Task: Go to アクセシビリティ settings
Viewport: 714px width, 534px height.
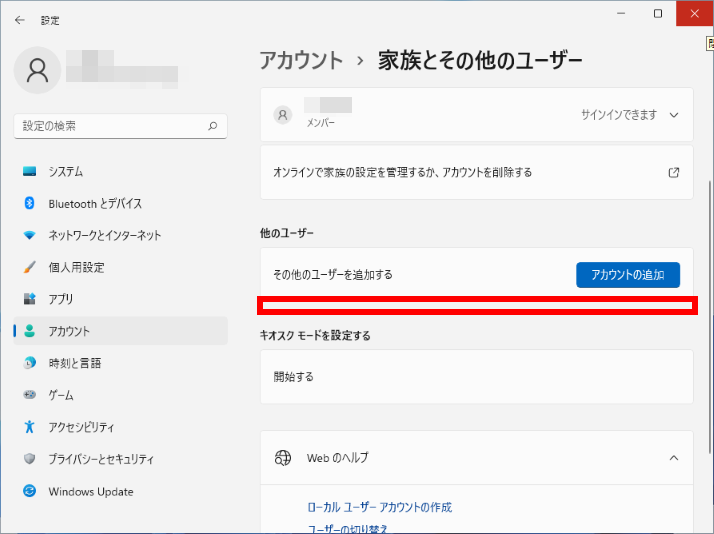Action: point(121,427)
